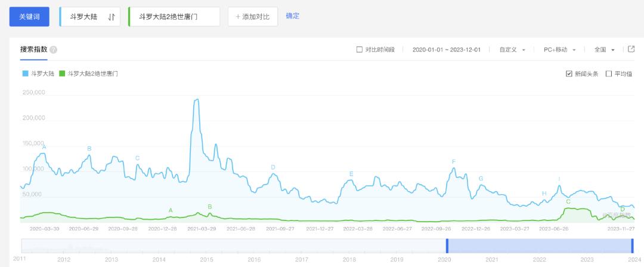Click the 添加对比 button
Screen dimensions: 644x267
253,17
